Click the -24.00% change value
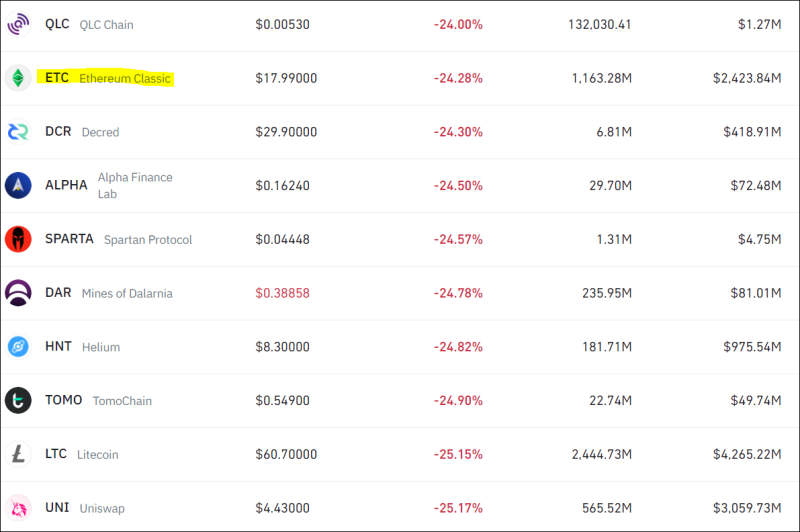 point(458,24)
